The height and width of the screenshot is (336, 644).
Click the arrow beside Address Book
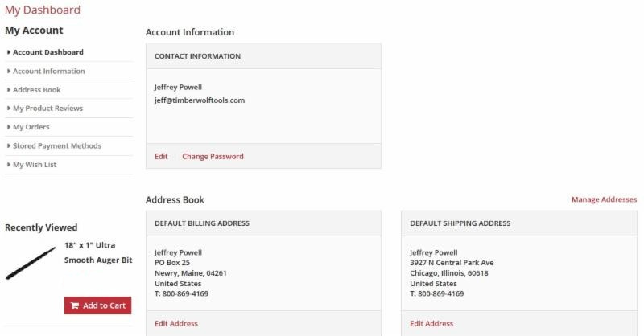8,90
